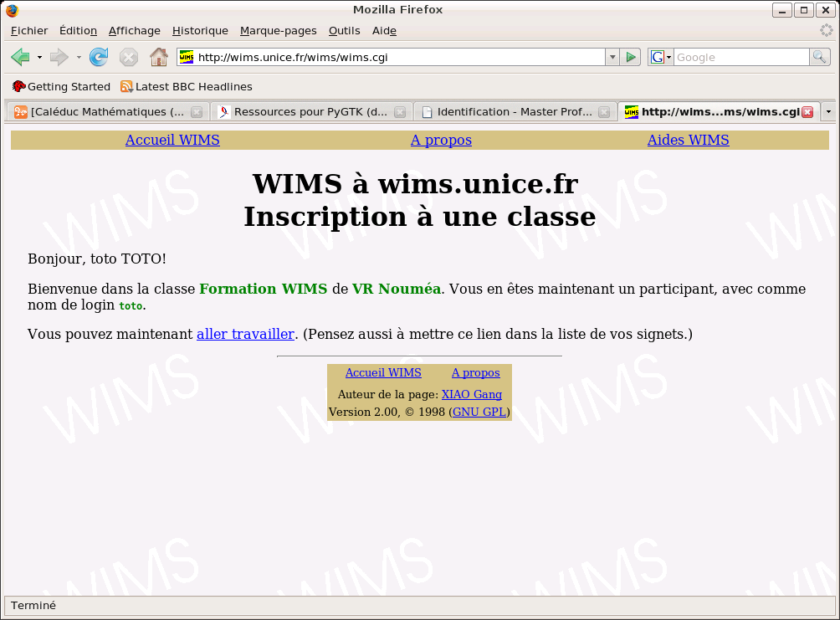The height and width of the screenshot is (620, 840).
Task: Click the green Go arrow button
Action: (631, 57)
